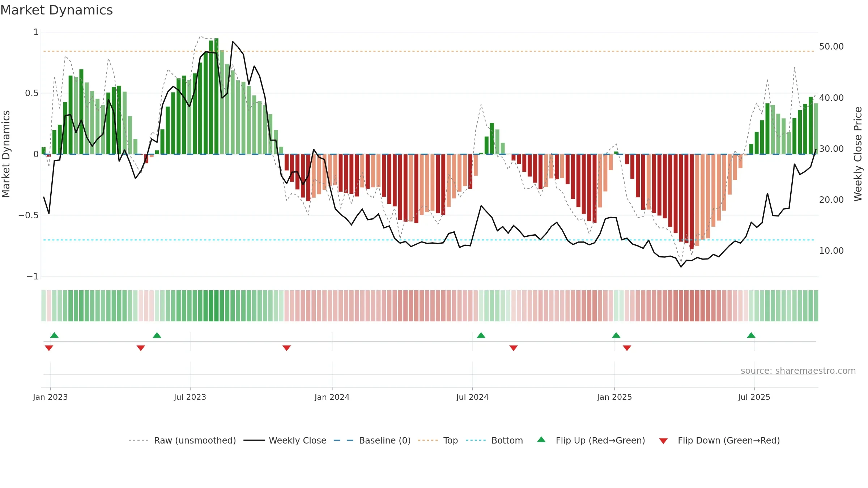This screenshot has height=488, width=868.
Task: Click the red flip-down marker near Aug 2024
Action: (514, 348)
